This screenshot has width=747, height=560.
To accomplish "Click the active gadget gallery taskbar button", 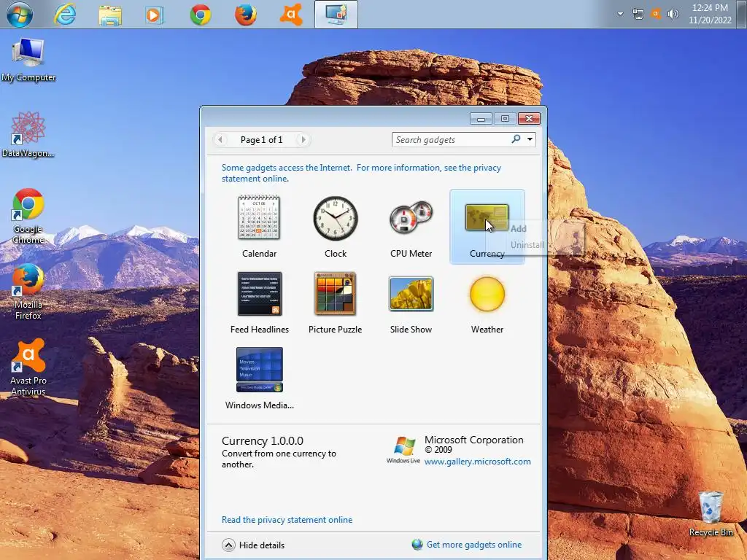I will click(336, 15).
